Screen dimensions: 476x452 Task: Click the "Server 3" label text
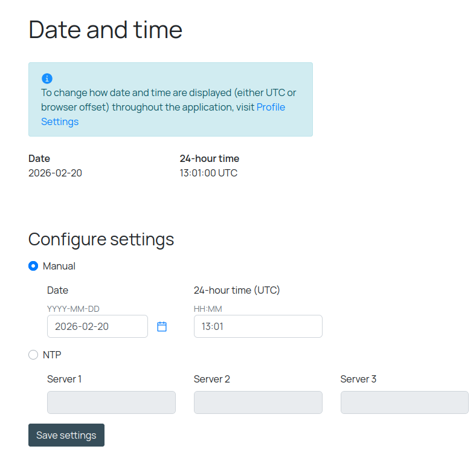pos(358,379)
